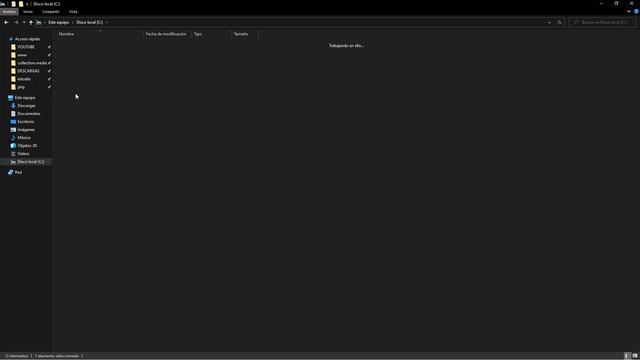Open the estudio pinned folder
This screenshot has height=360, width=640.
[x=24, y=79]
